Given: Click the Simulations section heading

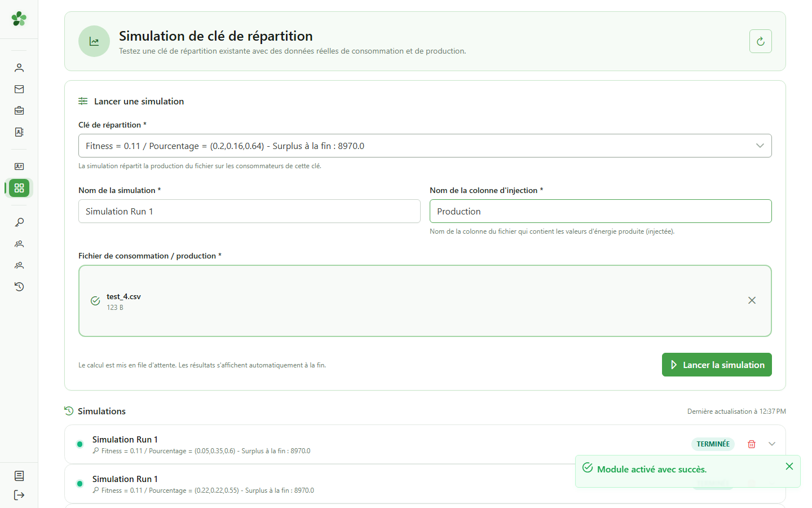Looking at the screenshot, I should 101,411.
